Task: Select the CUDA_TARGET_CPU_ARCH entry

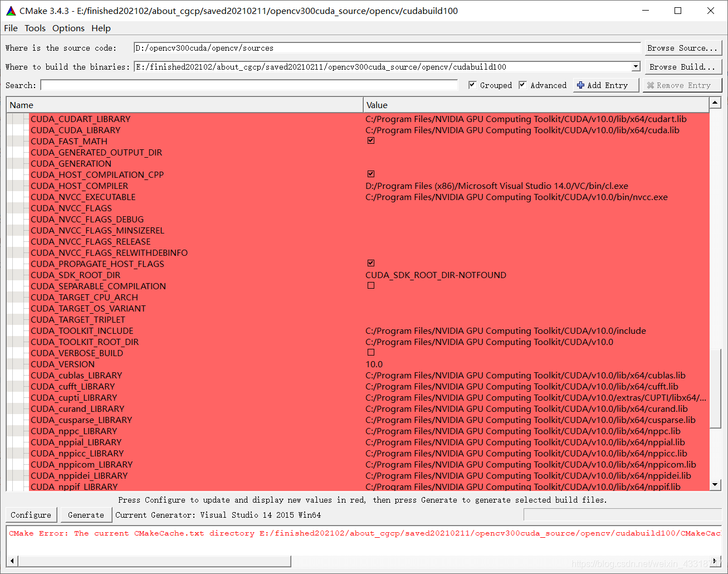Action: coord(84,297)
